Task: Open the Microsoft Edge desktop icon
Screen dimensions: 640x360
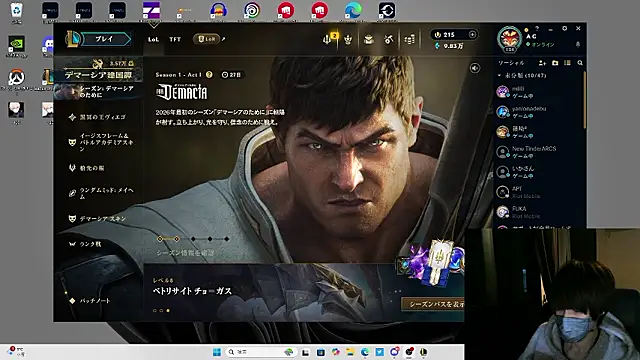Action: [353, 11]
